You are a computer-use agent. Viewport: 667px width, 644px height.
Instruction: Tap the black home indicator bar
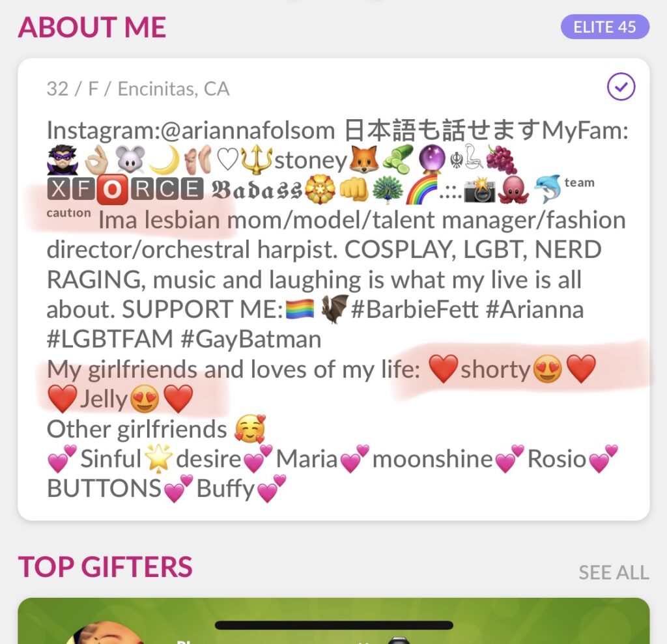pos(334,625)
